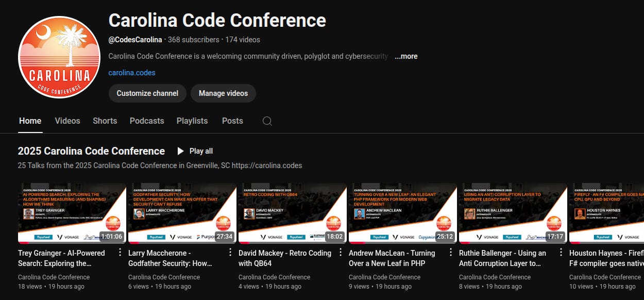This screenshot has height=300, width=644.
Task: Click the Customize channel button
Action: click(147, 93)
